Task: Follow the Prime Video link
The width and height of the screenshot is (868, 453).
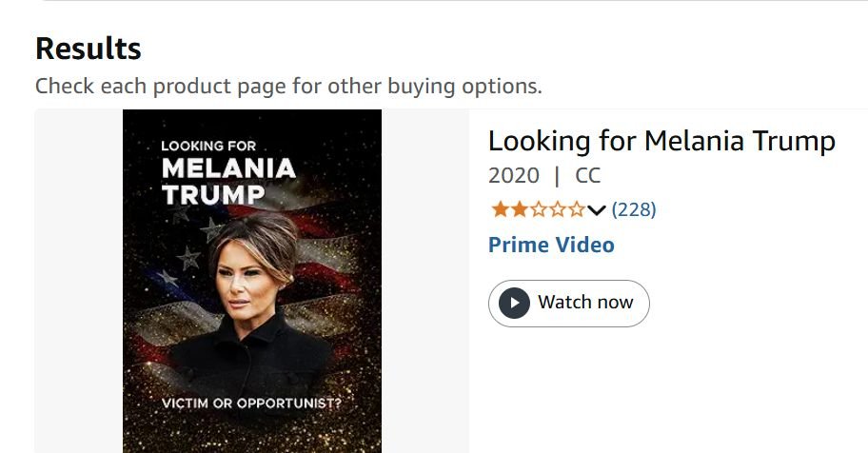Action: (x=551, y=245)
